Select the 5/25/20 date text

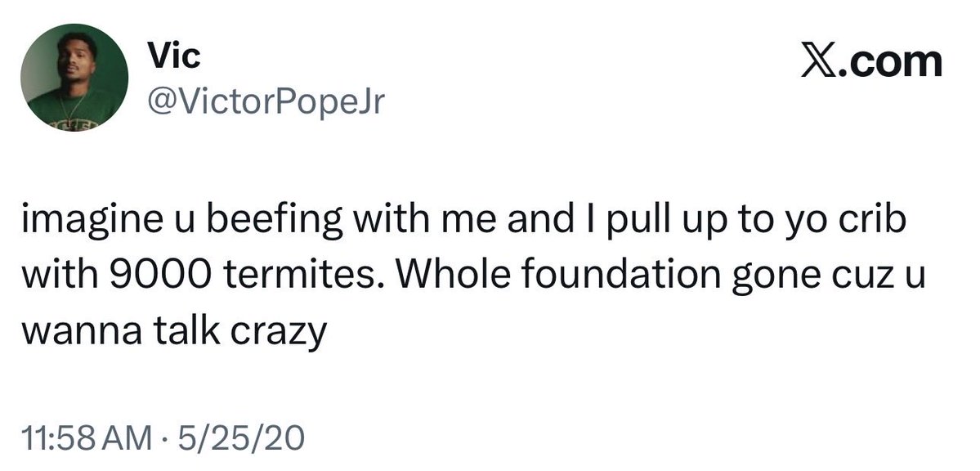coord(241,437)
